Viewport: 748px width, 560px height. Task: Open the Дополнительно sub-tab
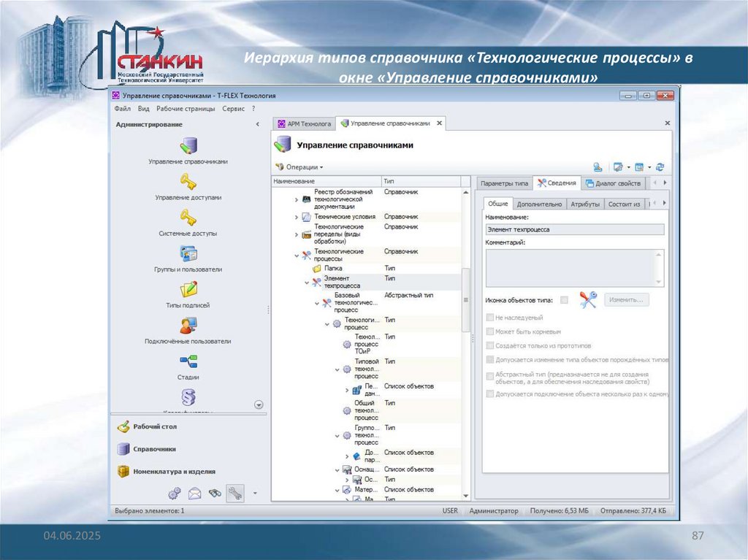(539, 204)
